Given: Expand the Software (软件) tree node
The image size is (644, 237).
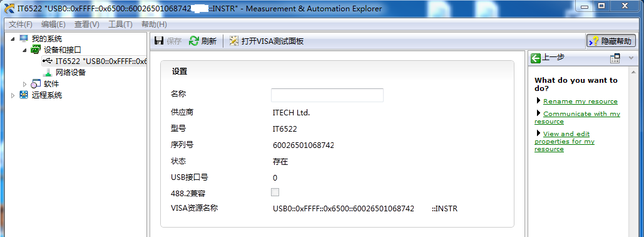Looking at the screenshot, I should coord(24,84).
